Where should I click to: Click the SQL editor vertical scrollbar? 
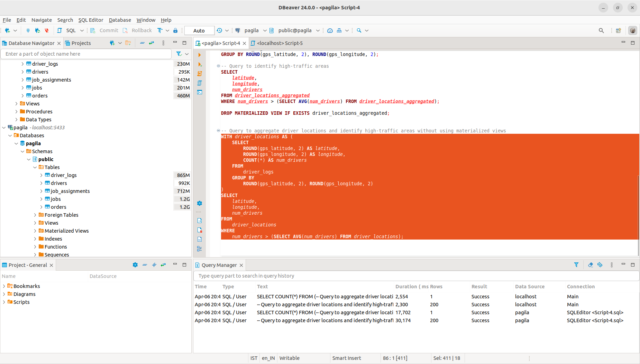[638, 214]
